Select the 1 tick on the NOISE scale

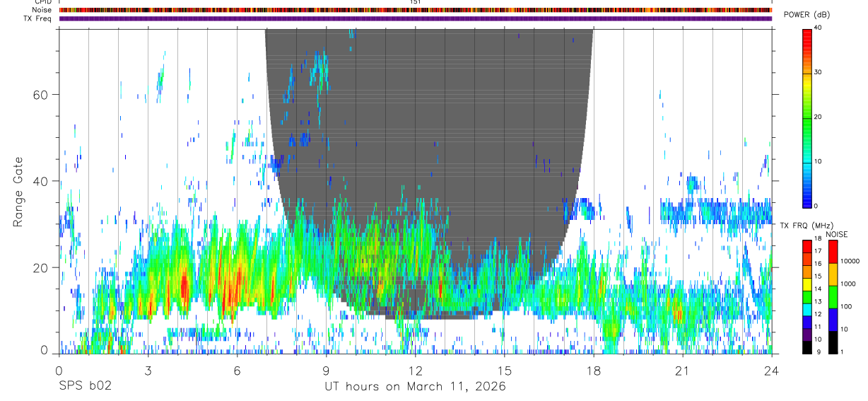coord(842,352)
